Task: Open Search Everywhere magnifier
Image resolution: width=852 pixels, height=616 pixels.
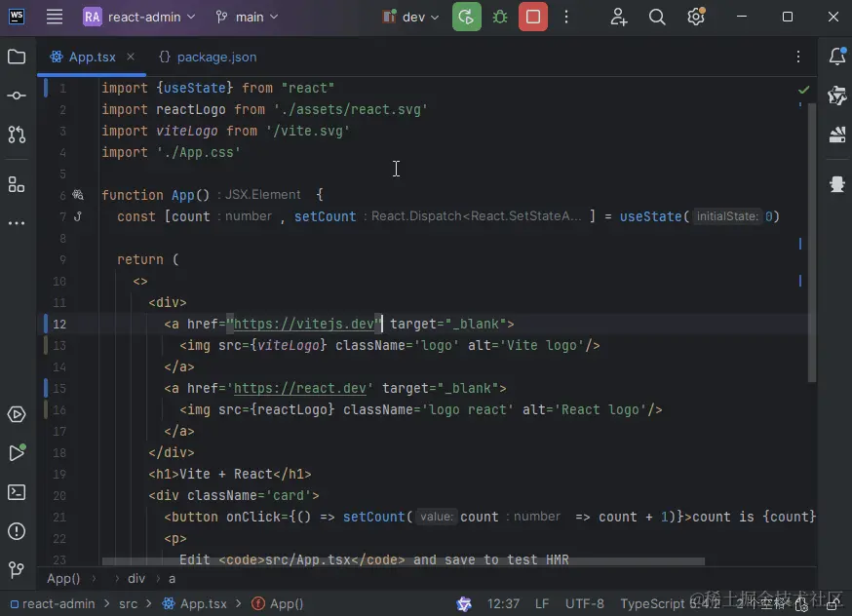Action: [657, 17]
